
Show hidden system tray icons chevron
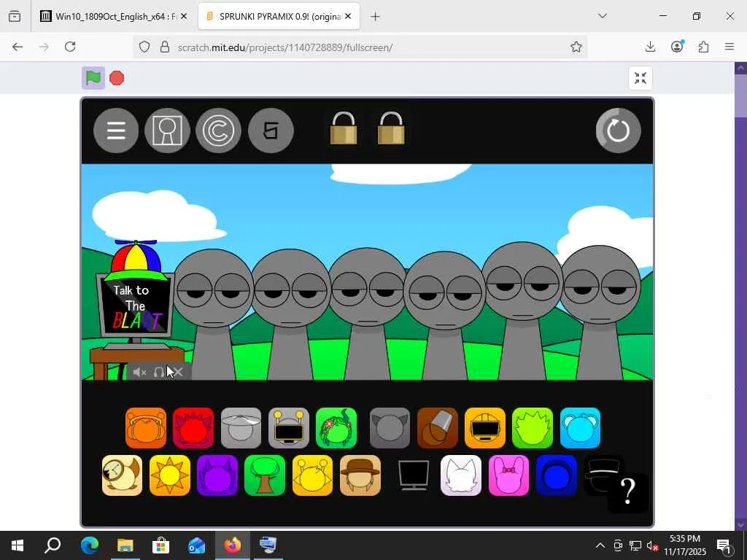(x=600, y=545)
